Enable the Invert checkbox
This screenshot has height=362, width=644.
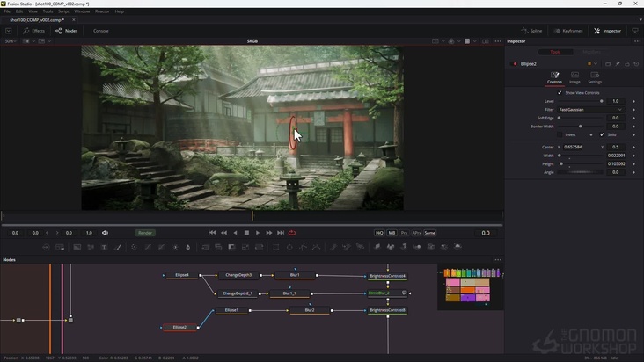tap(560, 134)
